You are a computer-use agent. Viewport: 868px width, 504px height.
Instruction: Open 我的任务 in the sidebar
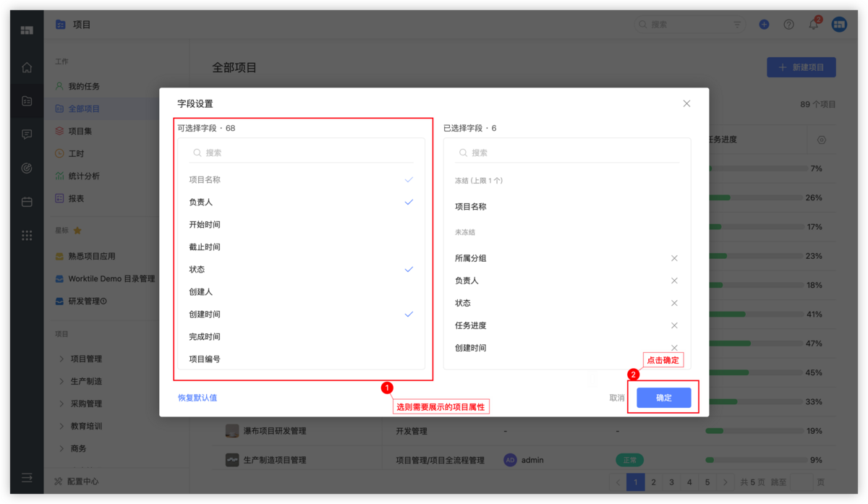tap(84, 86)
